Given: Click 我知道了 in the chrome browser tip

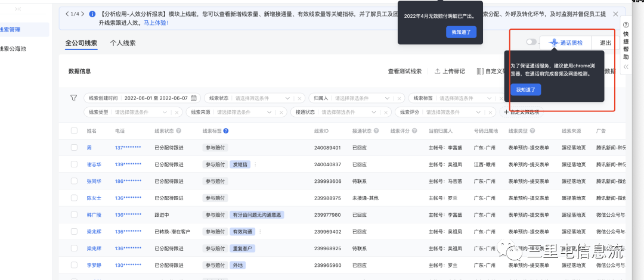Looking at the screenshot, I should click(x=525, y=89).
